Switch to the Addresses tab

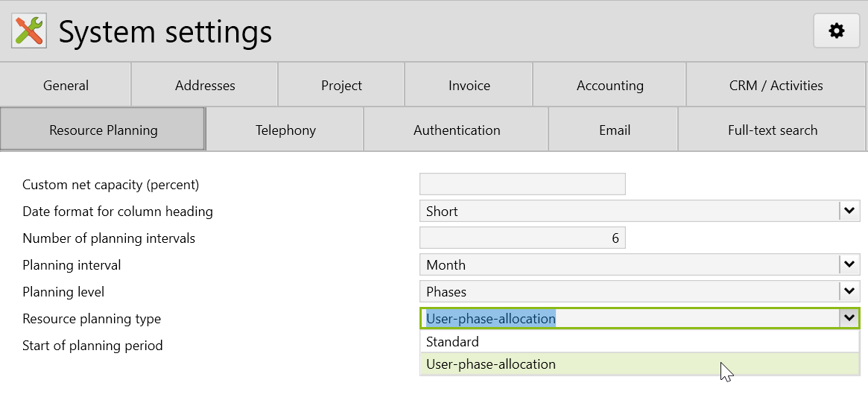click(x=205, y=86)
